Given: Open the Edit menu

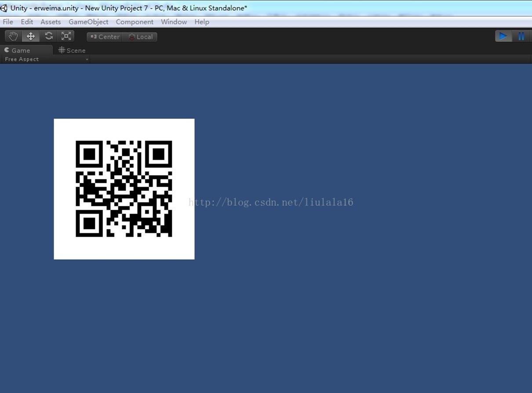Looking at the screenshot, I should [x=27, y=22].
